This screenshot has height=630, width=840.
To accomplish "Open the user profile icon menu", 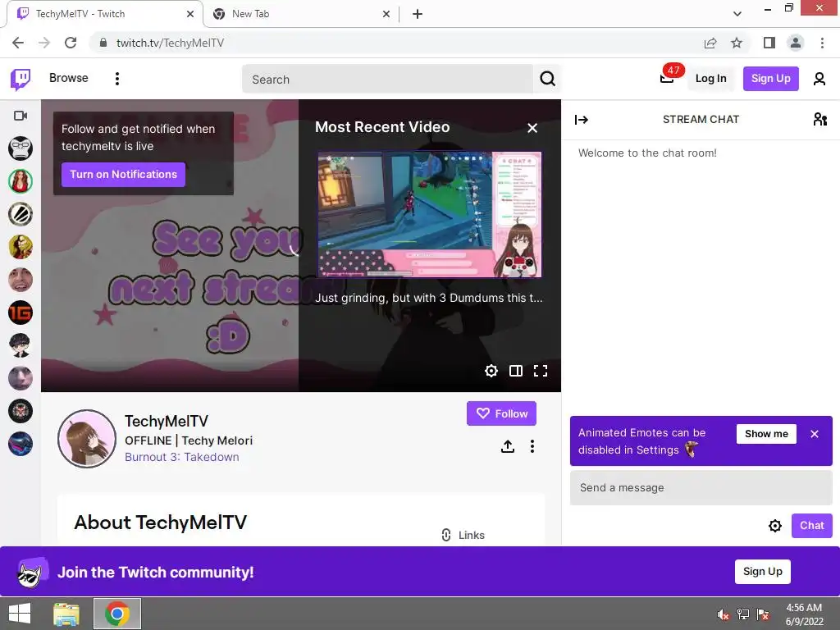I will (819, 80).
